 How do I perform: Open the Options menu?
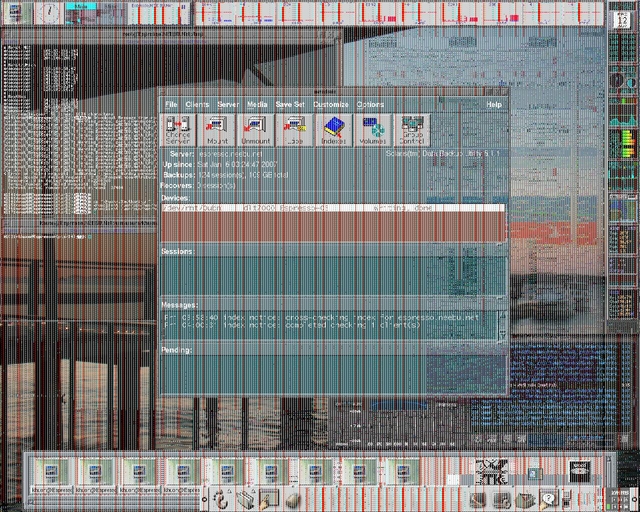tap(370, 105)
